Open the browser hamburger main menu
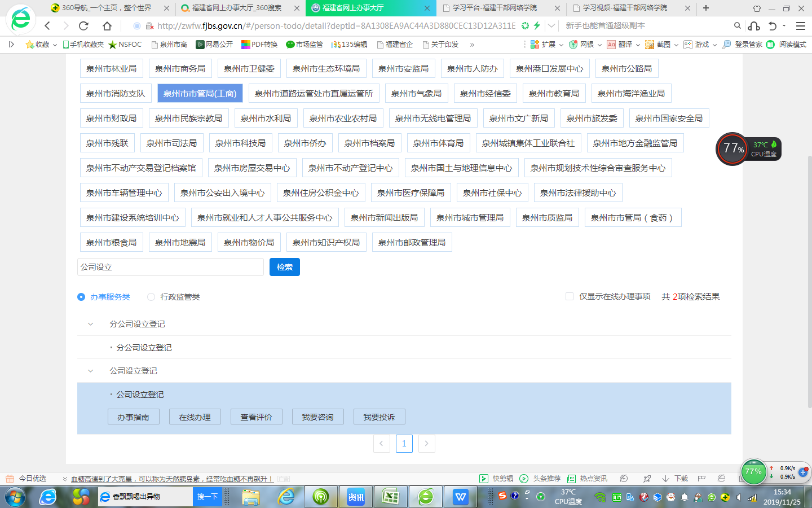The height and width of the screenshot is (508, 812). click(x=800, y=26)
